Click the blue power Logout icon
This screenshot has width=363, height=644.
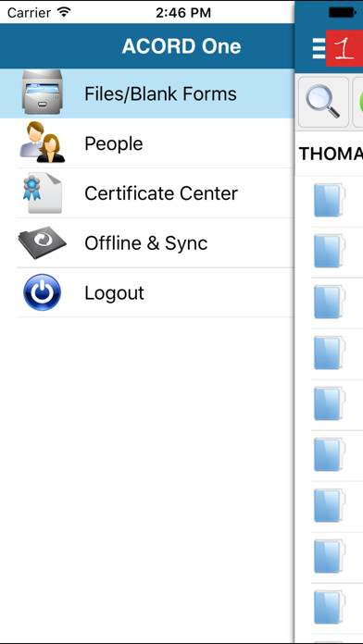click(42, 292)
